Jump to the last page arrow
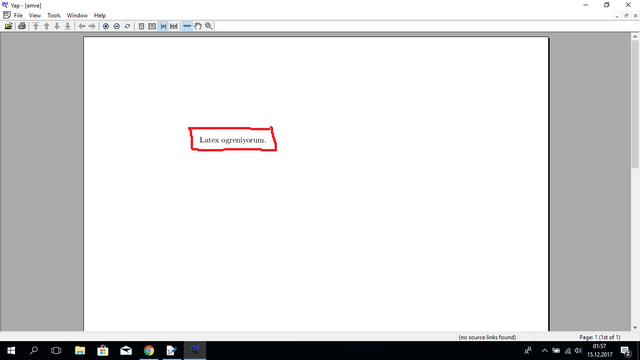Image resolution: width=640 pixels, height=360 pixels. pos(68,26)
